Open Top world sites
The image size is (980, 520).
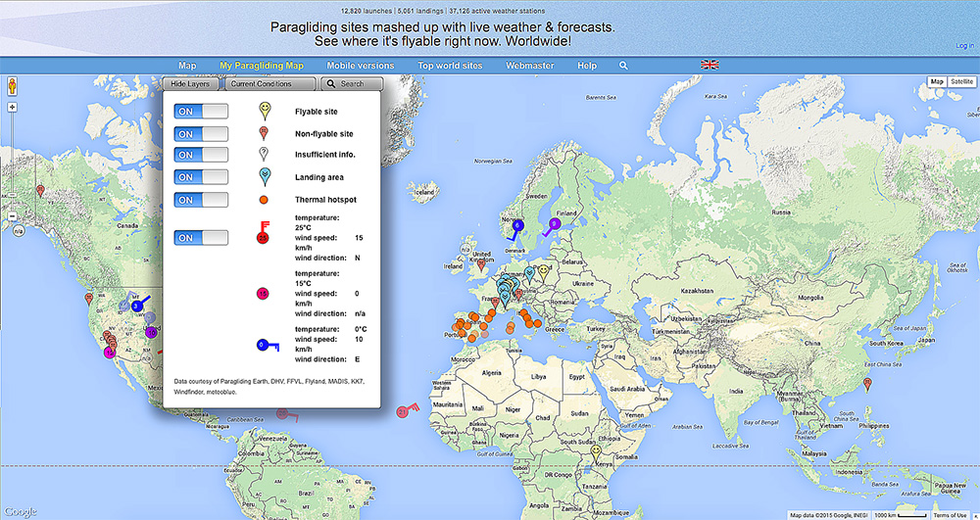point(450,65)
